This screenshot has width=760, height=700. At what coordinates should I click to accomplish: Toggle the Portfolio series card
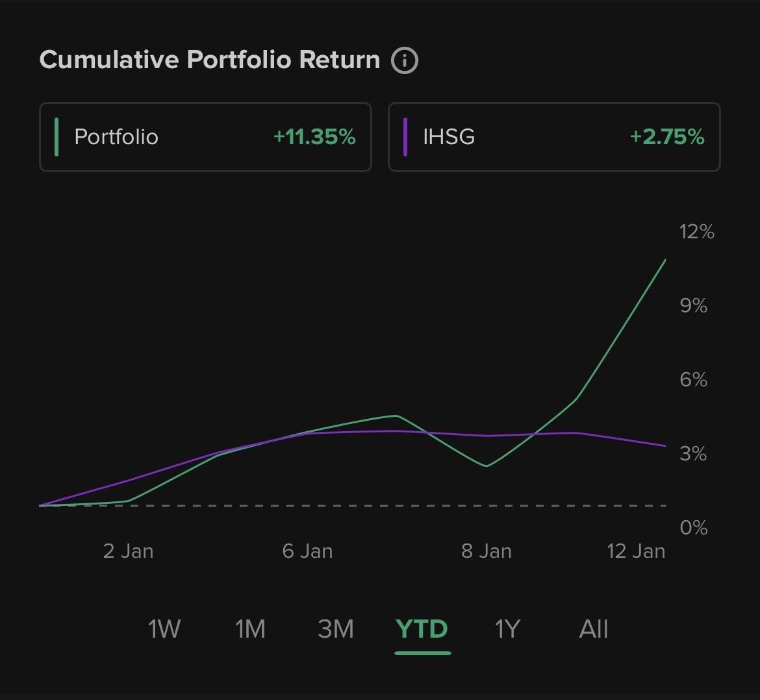tap(205, 137)
